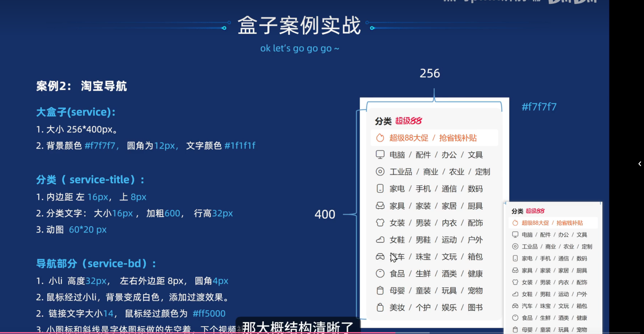Screen dimensions: 644x334
Task: Click the 盒子案例实战 slide title
Action: pyautogui.click(x=299, y=25)
